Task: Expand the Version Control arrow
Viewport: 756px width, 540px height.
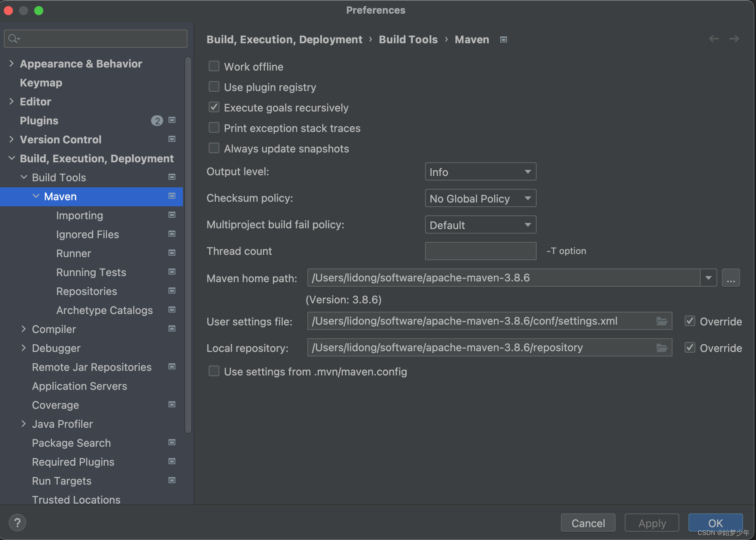Action: click(x=11, y=139)
